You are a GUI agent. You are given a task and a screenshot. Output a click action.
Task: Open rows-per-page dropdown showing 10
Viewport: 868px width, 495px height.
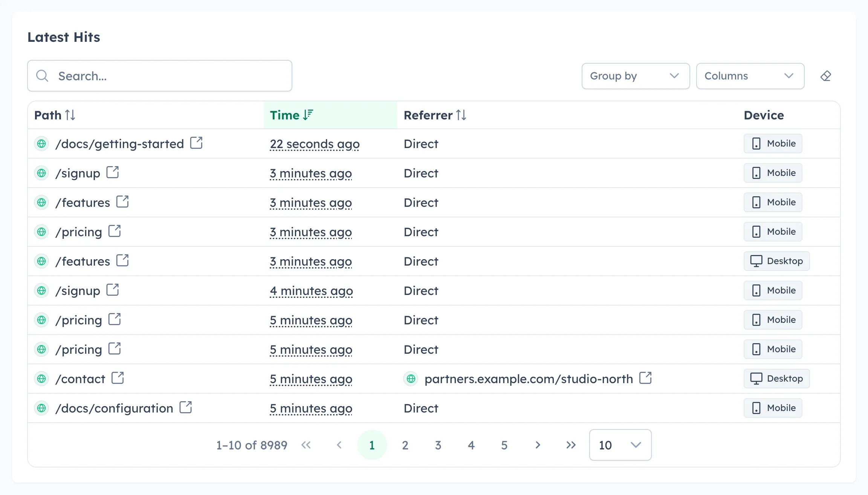click(620, 445)
